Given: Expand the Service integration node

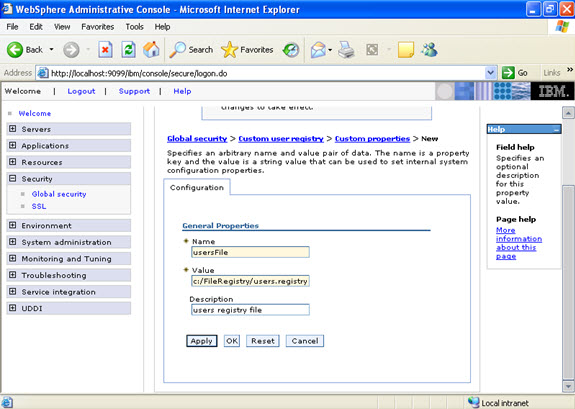Looking at the screenshot, I should pos(12,292).
